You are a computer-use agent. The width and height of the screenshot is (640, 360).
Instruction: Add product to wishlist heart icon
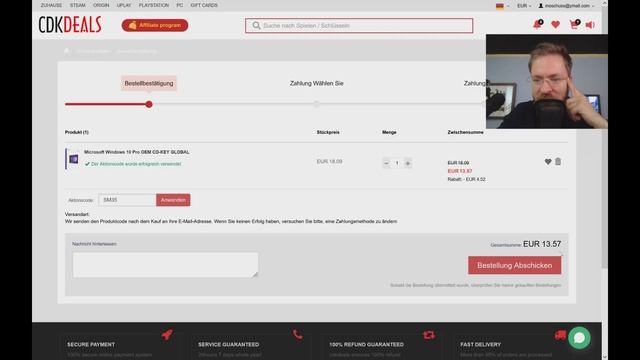pos(548,162)
